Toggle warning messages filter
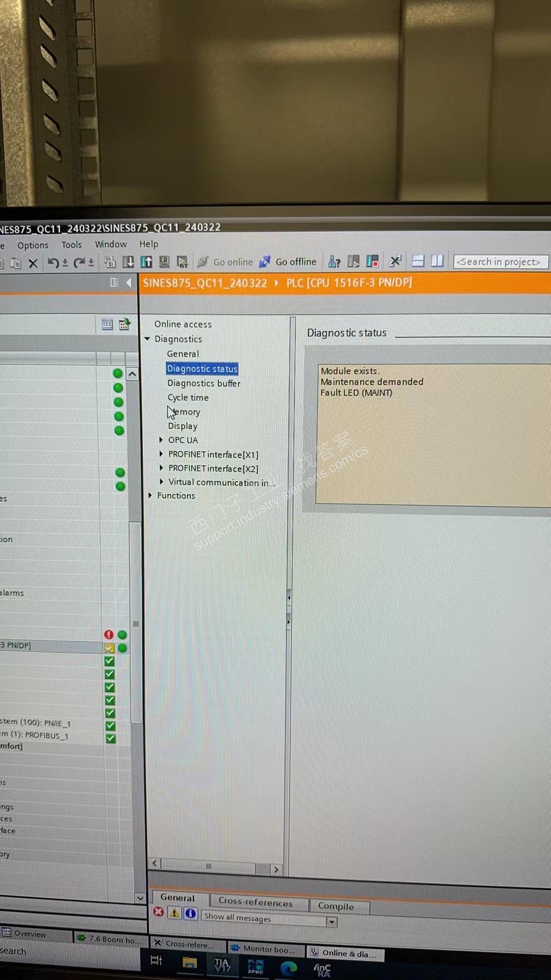The height and width of the screenshot is (980, 551). [174, 913]
